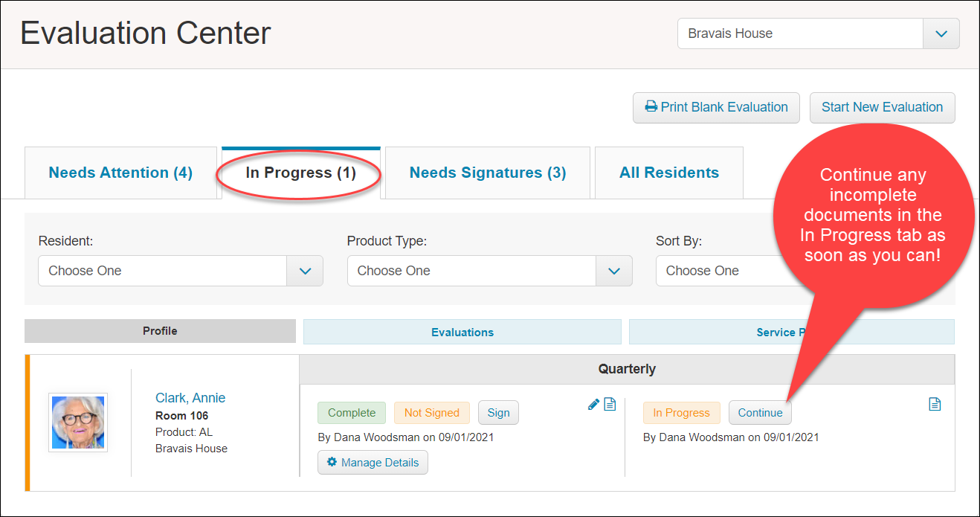Screen dimensions: 980x517
Task: Open the document icon for In Progress evaluation
Action: point(935,405)
